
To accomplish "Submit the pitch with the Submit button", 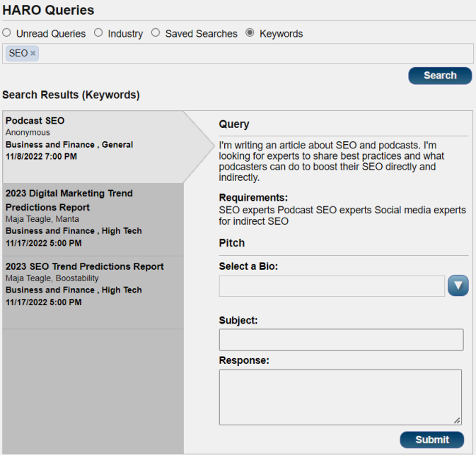I will tap(431, 439).
